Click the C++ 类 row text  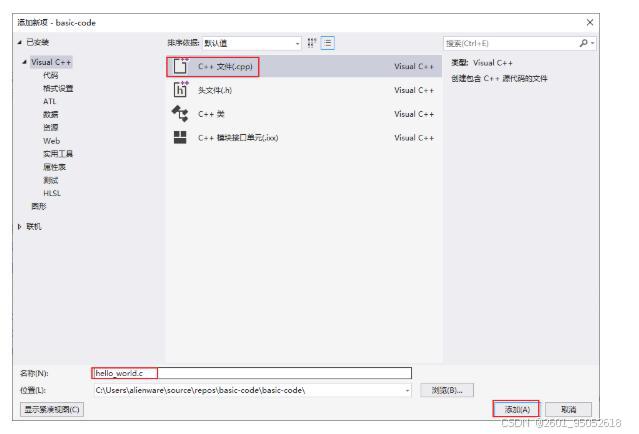[x=211, y=114]
